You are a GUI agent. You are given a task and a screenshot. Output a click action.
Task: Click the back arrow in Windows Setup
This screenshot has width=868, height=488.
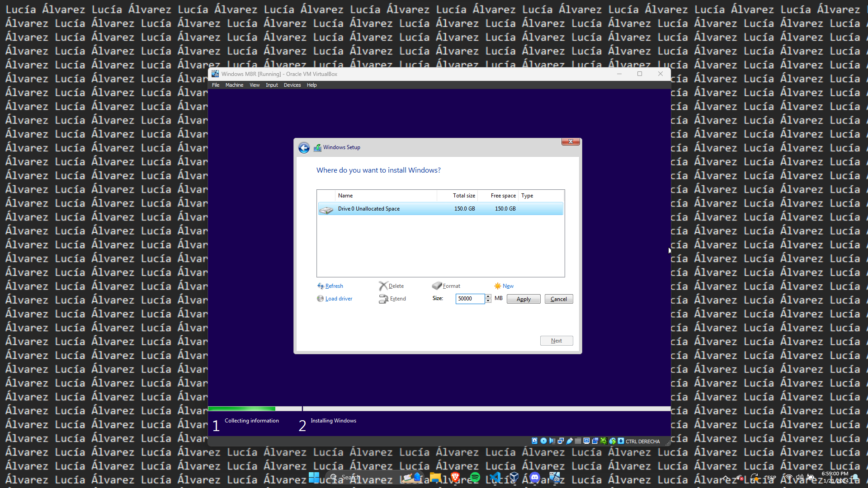[x=304, y=148]
